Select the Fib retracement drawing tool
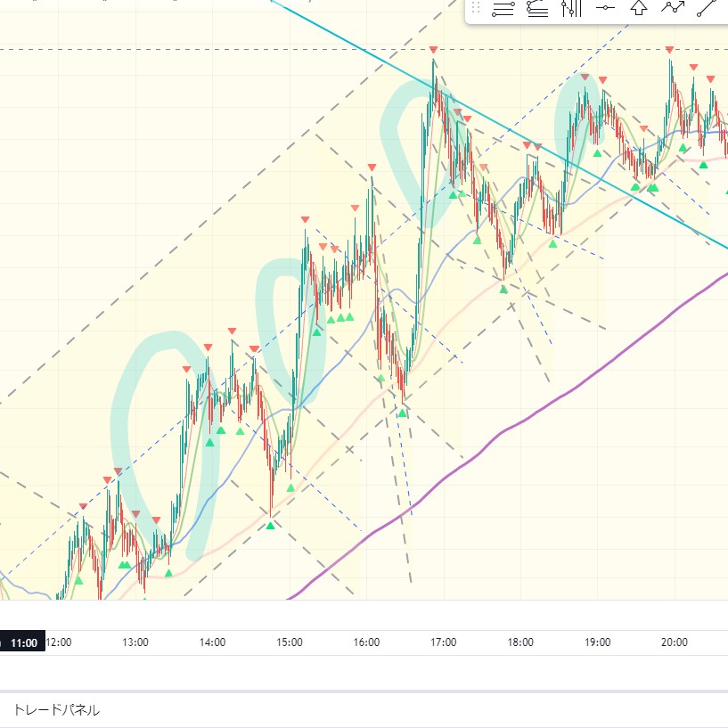This screenshot has height=728, width=728. pos(503,9)
